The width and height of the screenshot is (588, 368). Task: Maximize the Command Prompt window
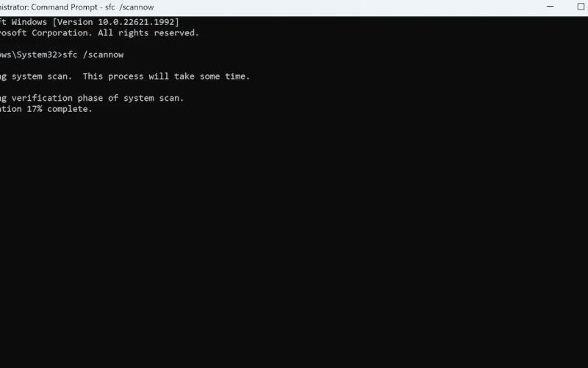coord(581,7)
